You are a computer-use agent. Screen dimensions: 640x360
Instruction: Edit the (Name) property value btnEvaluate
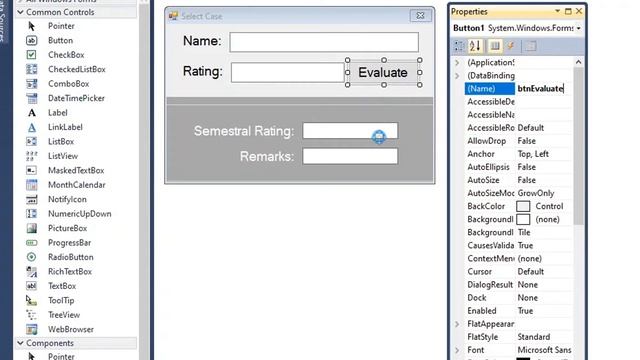(x=544, y=89)
